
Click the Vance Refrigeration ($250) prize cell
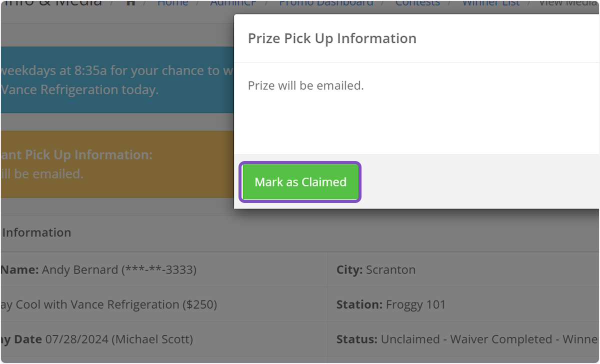coord(109,304)
